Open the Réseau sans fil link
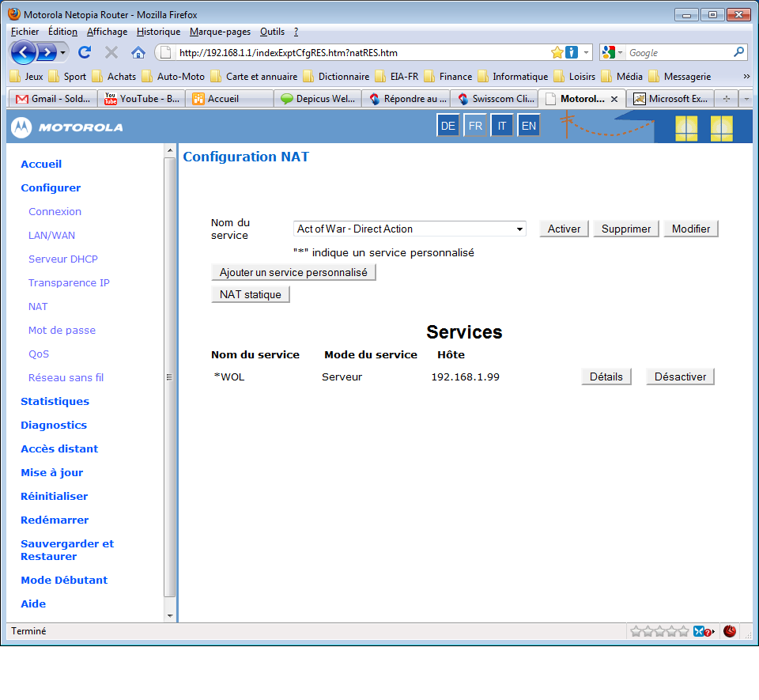This screenshot has height=700, width=759. point(66,377)
